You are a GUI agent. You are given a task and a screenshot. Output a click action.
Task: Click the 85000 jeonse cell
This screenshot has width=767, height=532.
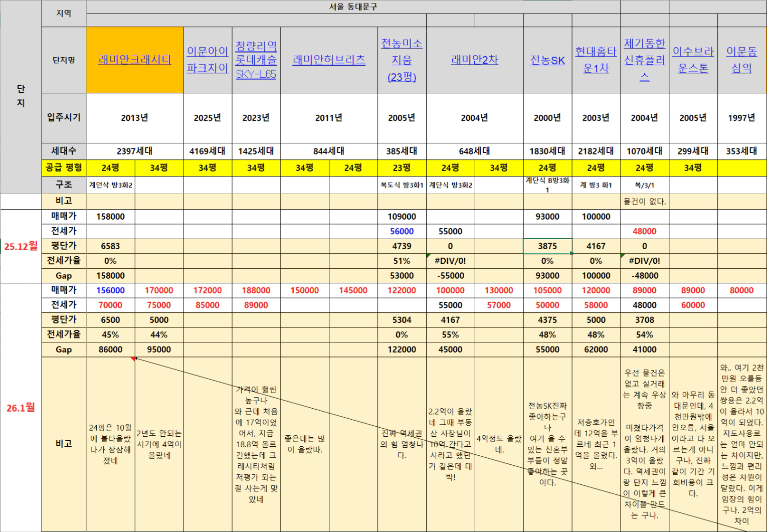click(x=208, y=305)
